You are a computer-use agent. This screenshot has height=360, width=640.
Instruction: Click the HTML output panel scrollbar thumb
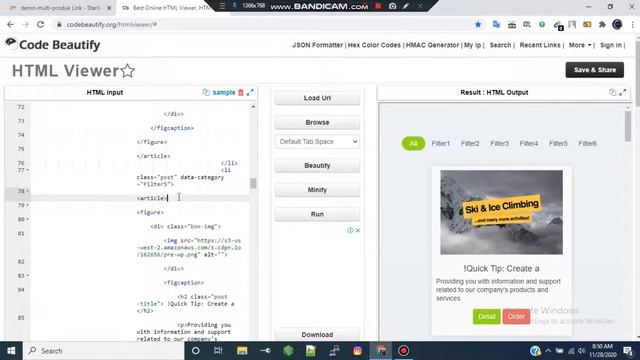coord(628,127)
